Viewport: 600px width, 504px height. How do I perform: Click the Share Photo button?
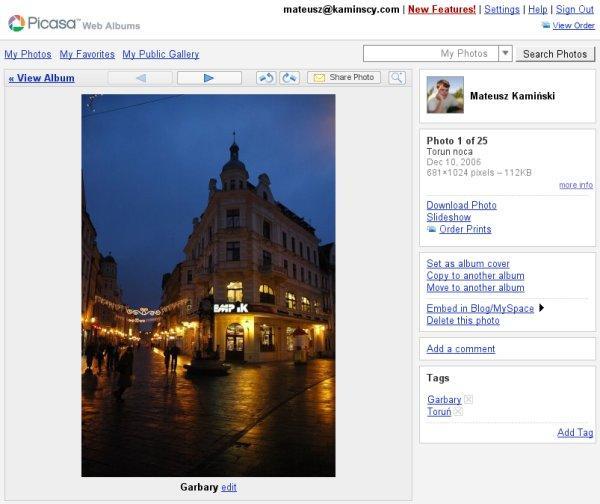[x=344, y=78]
